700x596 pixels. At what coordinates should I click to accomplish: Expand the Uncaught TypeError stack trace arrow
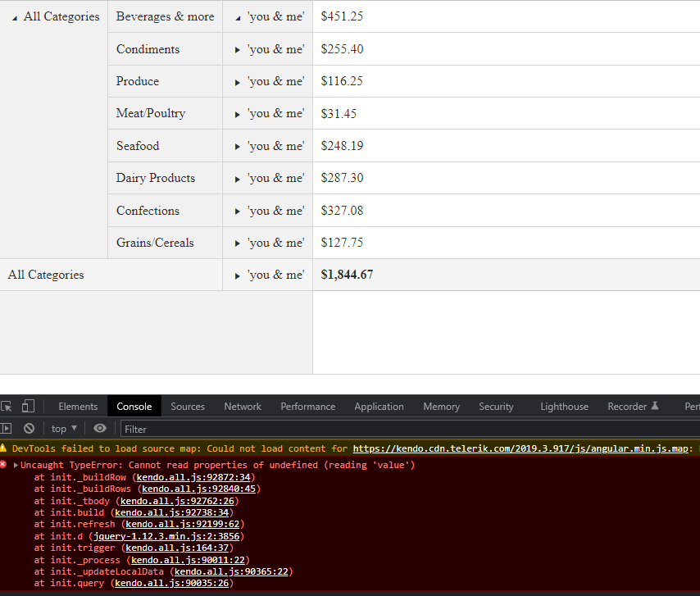click(16, 466)
